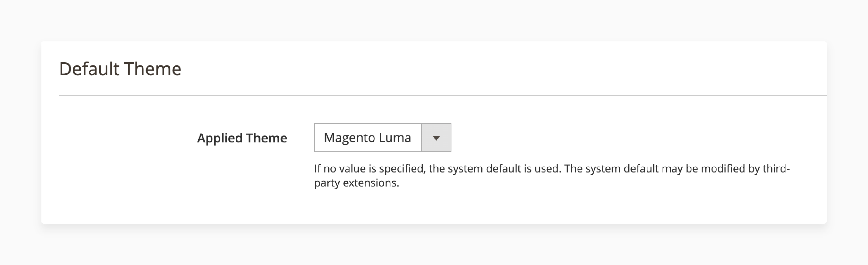
Task: Click the Default Theme section heading
Action: point(120,69)
